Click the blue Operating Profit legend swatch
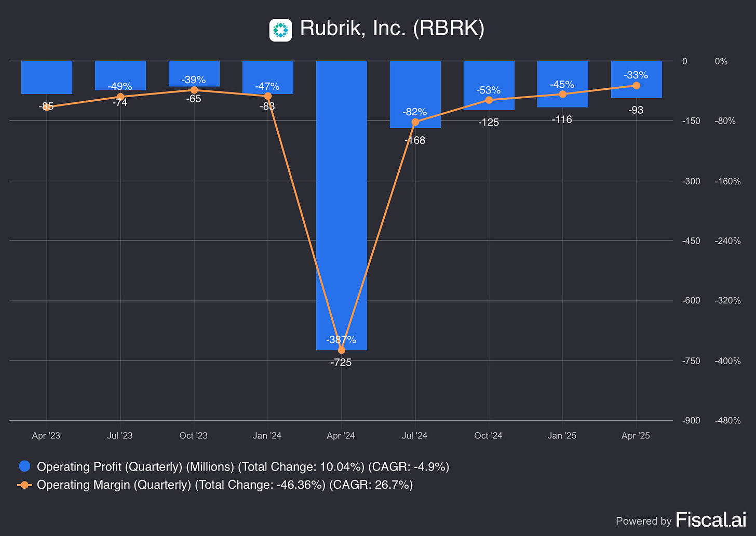 (24, 466)
